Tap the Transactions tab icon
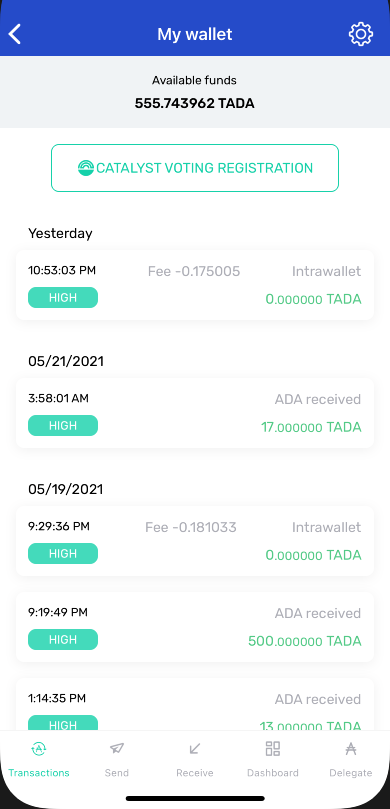Image resolution: width=390 pixels, height=809 pixels. click(39, 749)
